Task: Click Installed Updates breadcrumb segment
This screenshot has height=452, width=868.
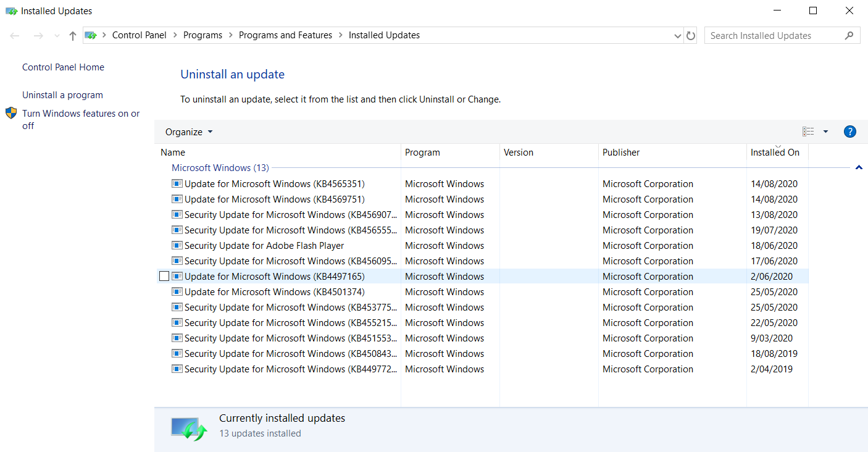Action: (x=384, y=35)
